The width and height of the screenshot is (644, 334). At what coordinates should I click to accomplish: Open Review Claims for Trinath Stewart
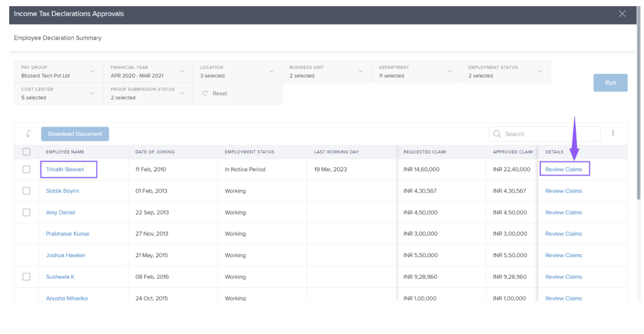(x=564, y=169)
